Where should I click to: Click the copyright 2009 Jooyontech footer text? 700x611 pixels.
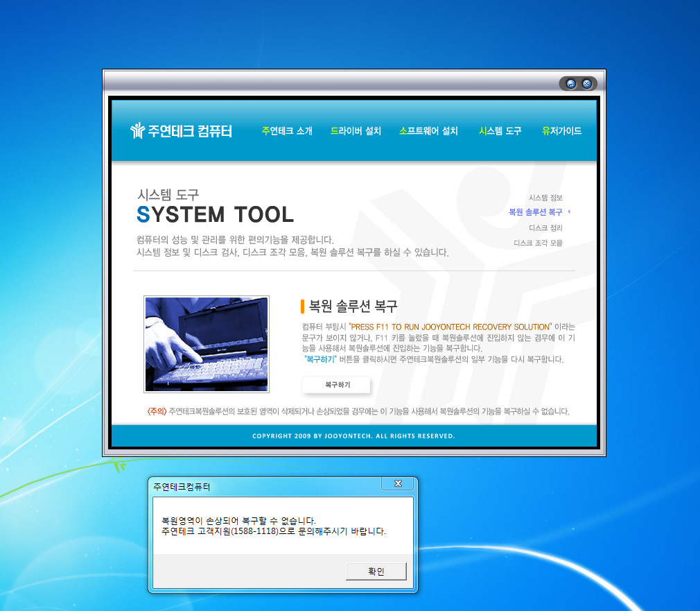tap(353, 436)
